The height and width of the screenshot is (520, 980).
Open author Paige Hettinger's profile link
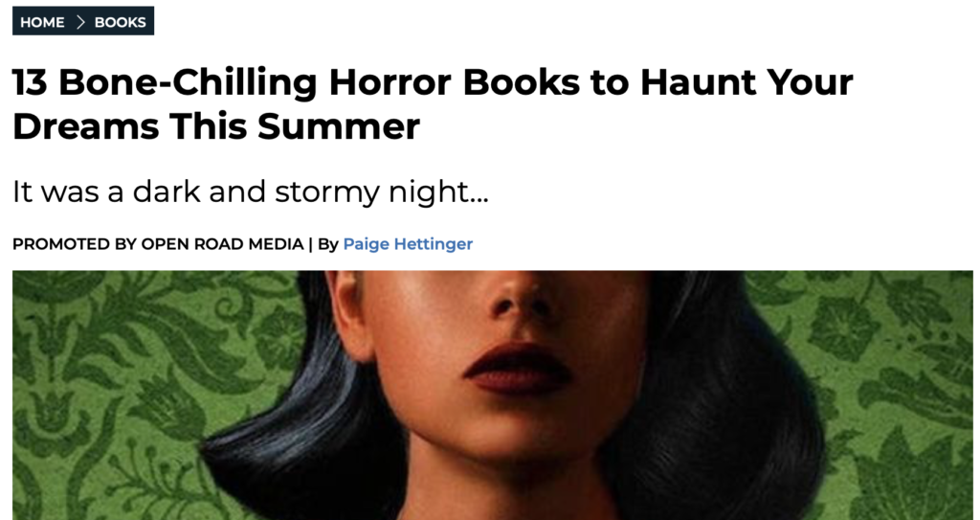point(408,244)
